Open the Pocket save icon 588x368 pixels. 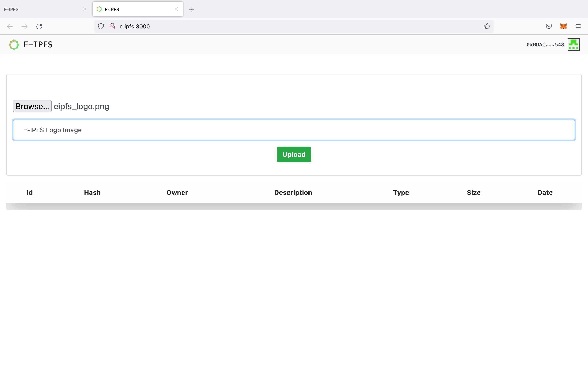point(549,26)
